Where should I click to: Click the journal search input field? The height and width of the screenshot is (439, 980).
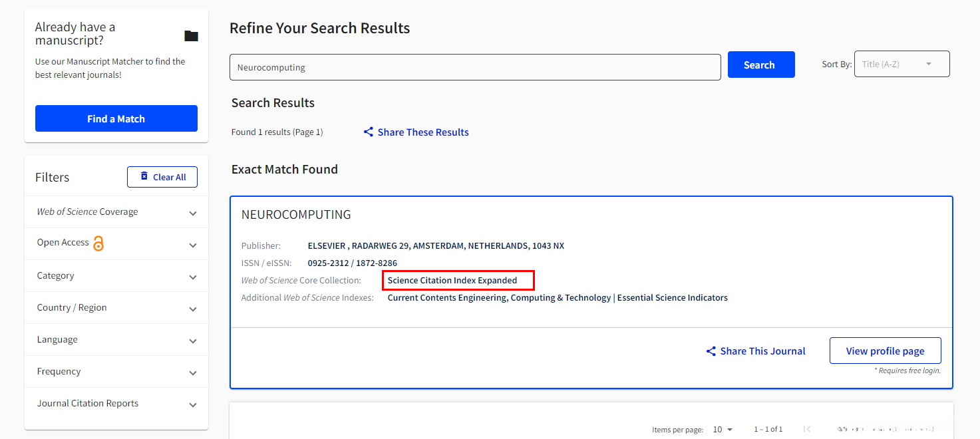[474, 67]
